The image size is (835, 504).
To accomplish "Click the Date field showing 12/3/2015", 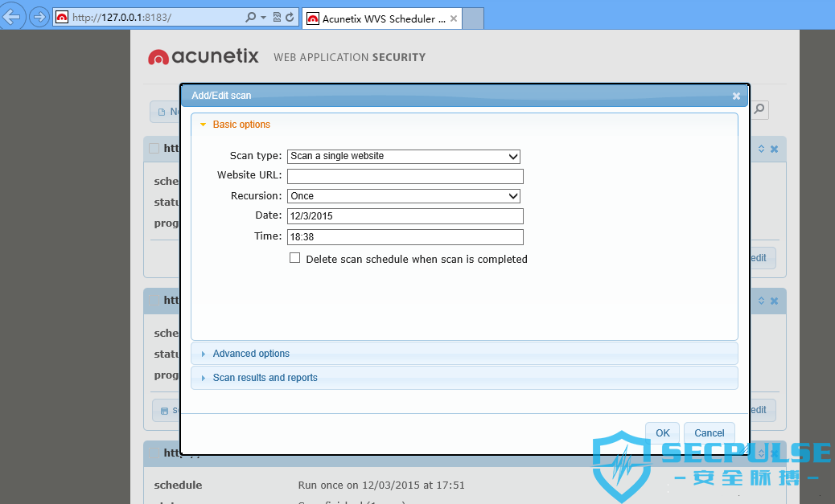I will [405, 216].
